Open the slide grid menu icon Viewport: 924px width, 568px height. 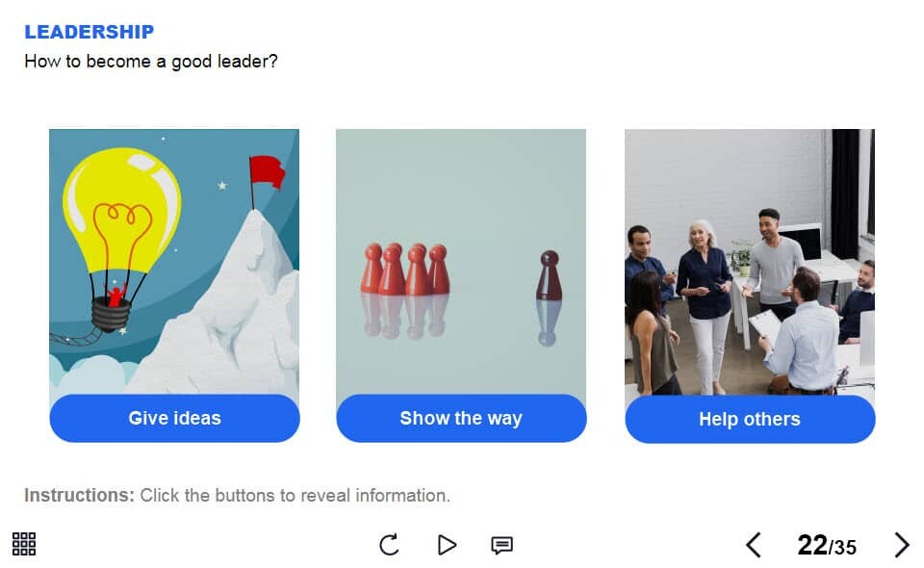click(x=24, y=544)
